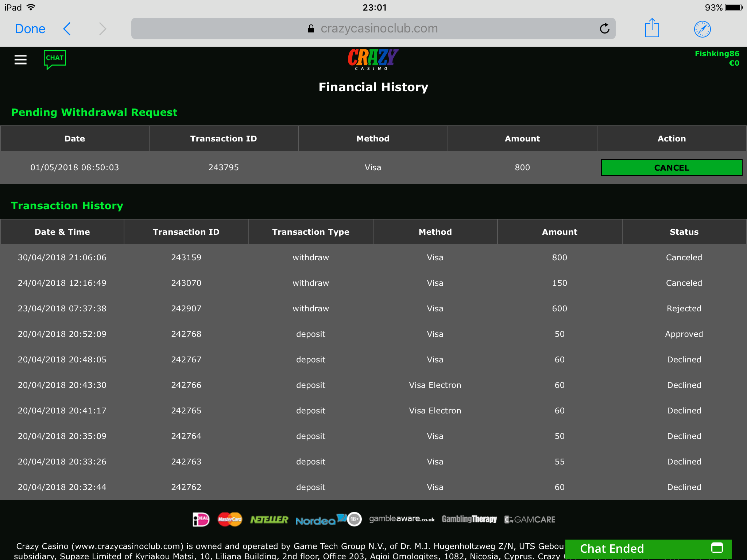The width and height of the screenshot is (747, 560).
Task: Reload the page with refresh icon
Action: pos(604,28)
